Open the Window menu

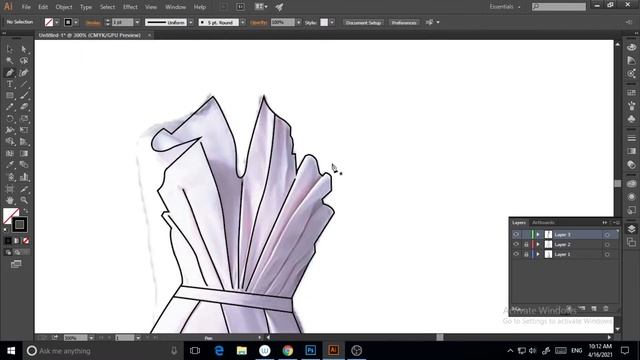[176, 7]
